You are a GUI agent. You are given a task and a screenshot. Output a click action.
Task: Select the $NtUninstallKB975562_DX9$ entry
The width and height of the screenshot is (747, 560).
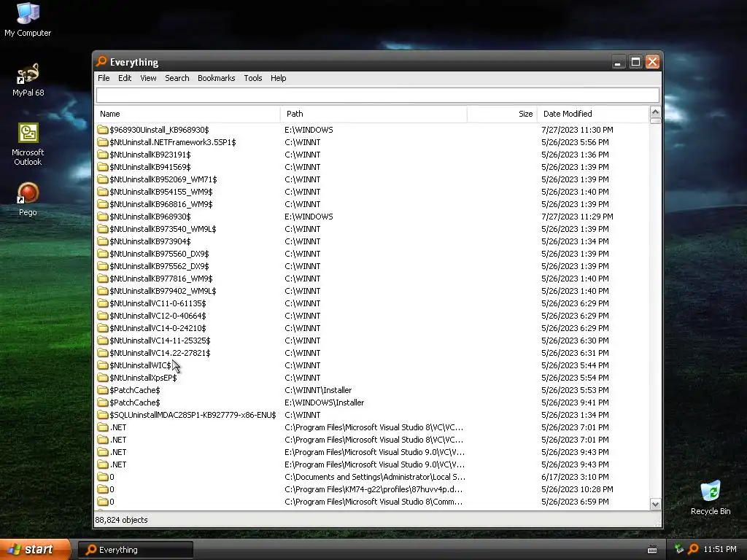coord(159,266)
